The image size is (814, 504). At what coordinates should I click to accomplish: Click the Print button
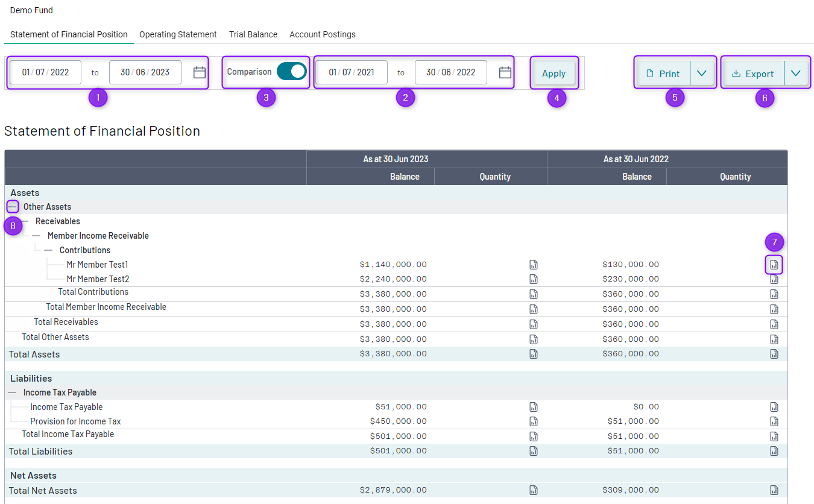(x=663, y=74)
